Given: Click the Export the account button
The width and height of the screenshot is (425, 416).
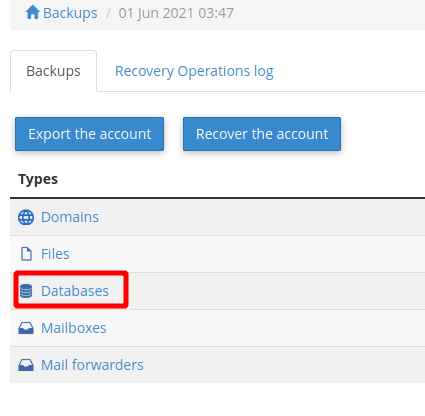Looking at the screenshot, I should [89, 134].
